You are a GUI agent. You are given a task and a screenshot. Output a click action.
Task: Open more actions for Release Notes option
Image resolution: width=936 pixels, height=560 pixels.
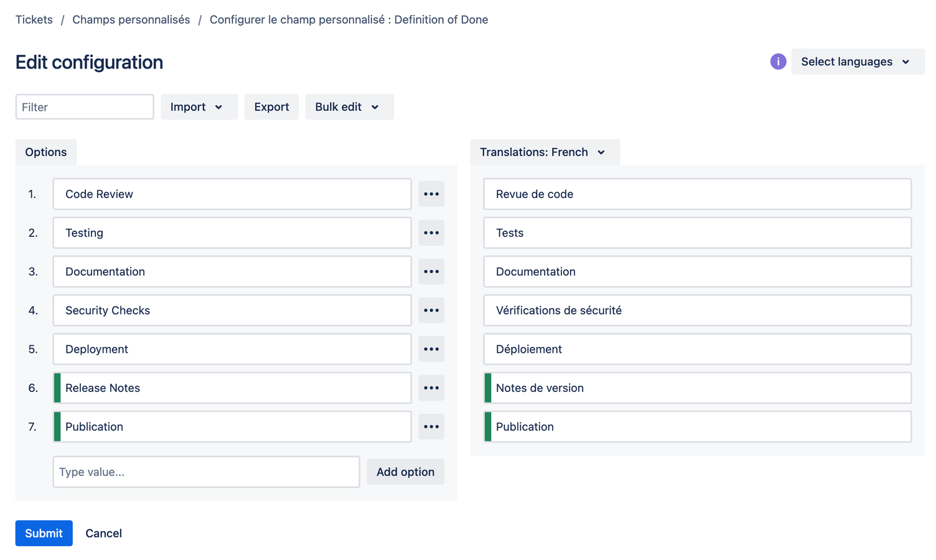tap(431, 388)
